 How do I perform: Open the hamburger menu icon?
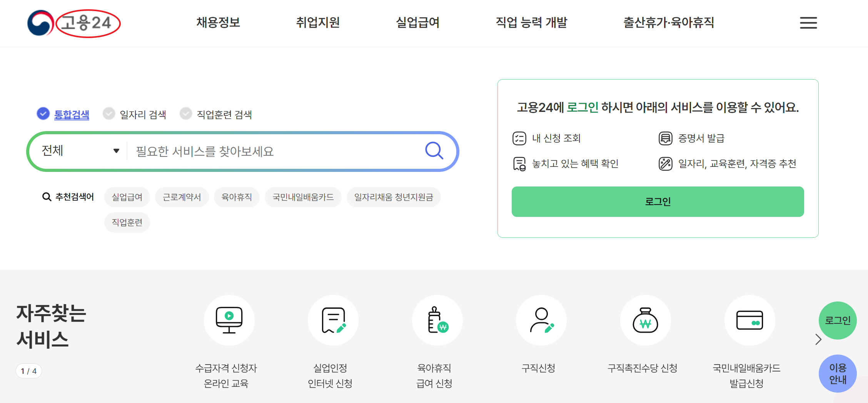point(808,23)
